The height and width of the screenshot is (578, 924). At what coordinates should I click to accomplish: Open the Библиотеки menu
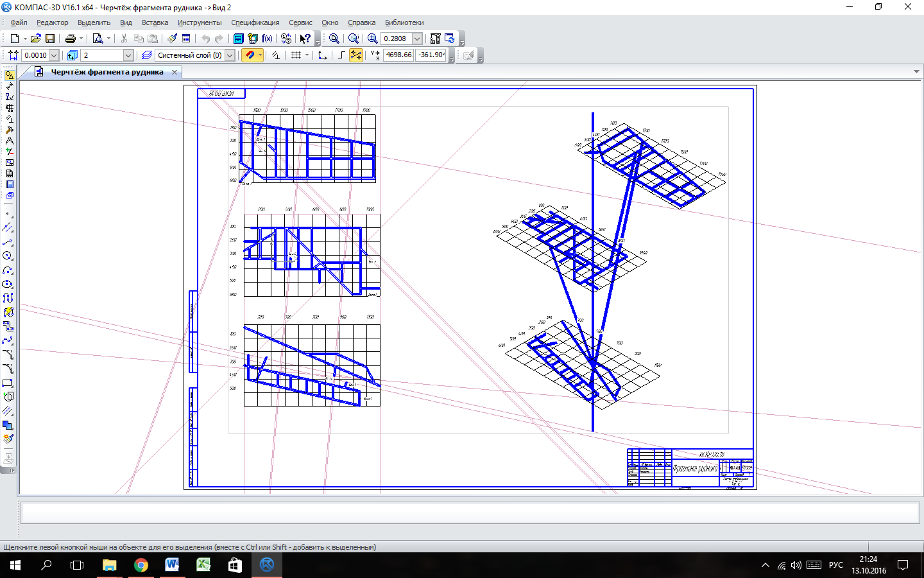[x=404, y=22]
